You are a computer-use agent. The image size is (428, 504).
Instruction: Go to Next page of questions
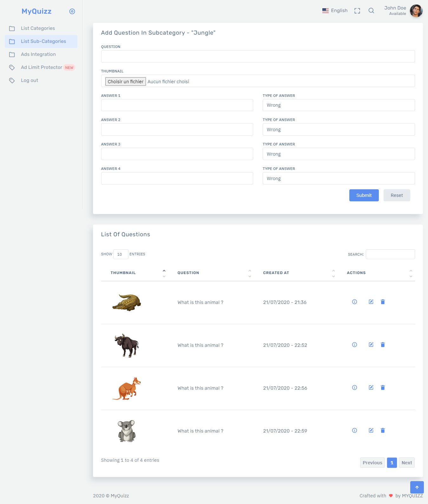(407, 463)
